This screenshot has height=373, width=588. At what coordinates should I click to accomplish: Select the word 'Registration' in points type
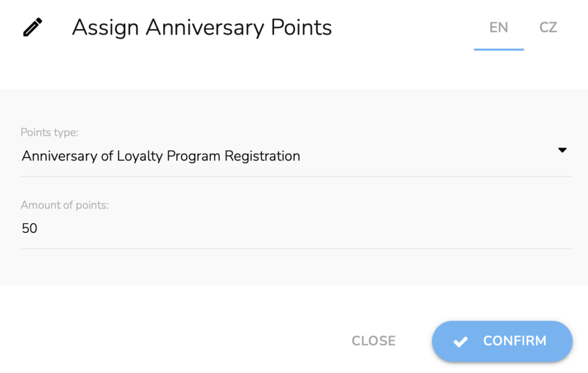tap(262, 156)
